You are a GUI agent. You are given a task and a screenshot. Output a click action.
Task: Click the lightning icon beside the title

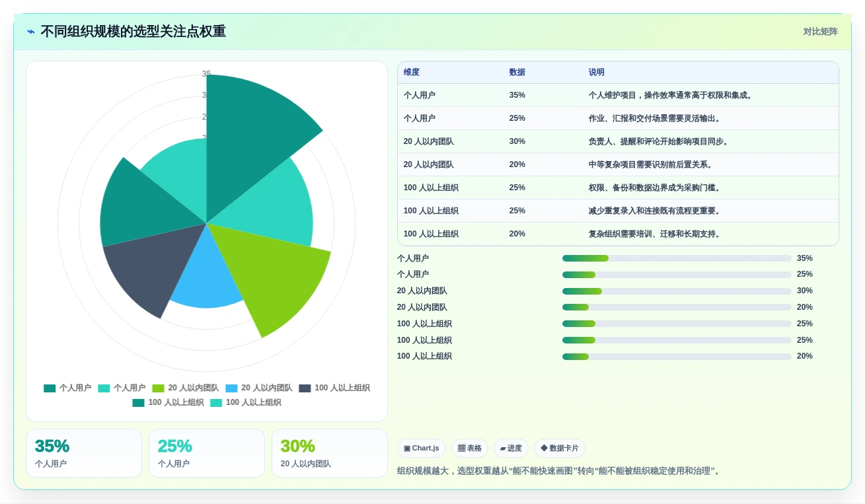[x=31, y=32]
